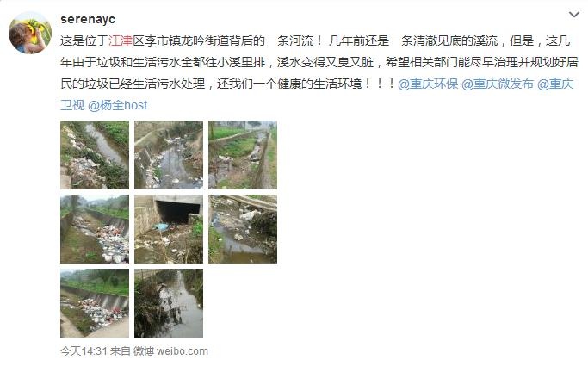Viewport: 588px width, 366px height.
Task: View third photo in top row
Action: [x=243, y=155]
